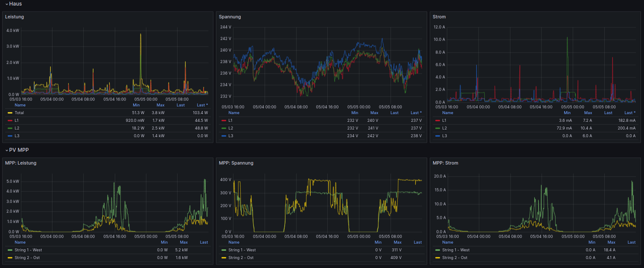Click the 18.4 A Max value
The image size is (644, 268).
(x=609, y=250)
